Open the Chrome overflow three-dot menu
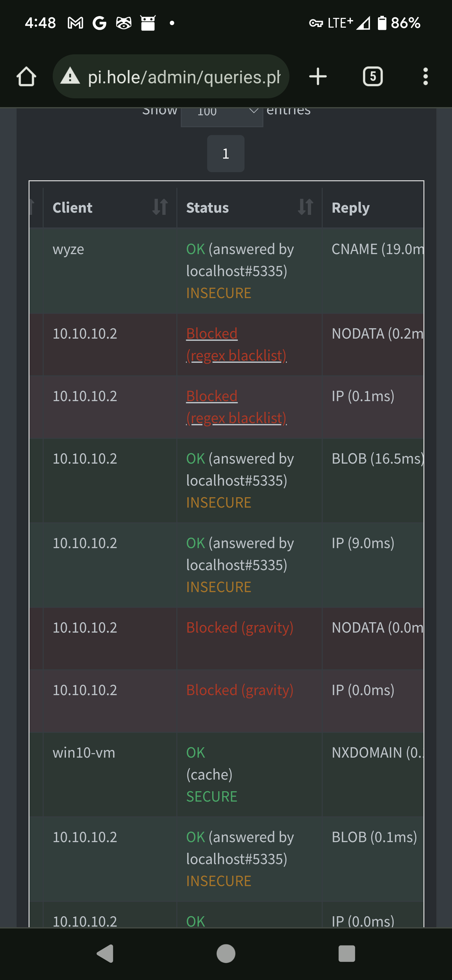The image size is (452, 980). 425,76
